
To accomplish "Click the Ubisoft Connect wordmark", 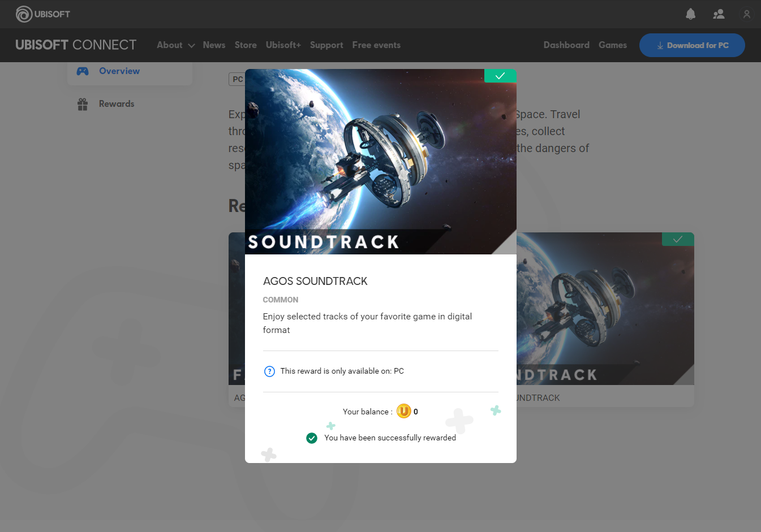I will pyautogui.click(x=76, y=45).
